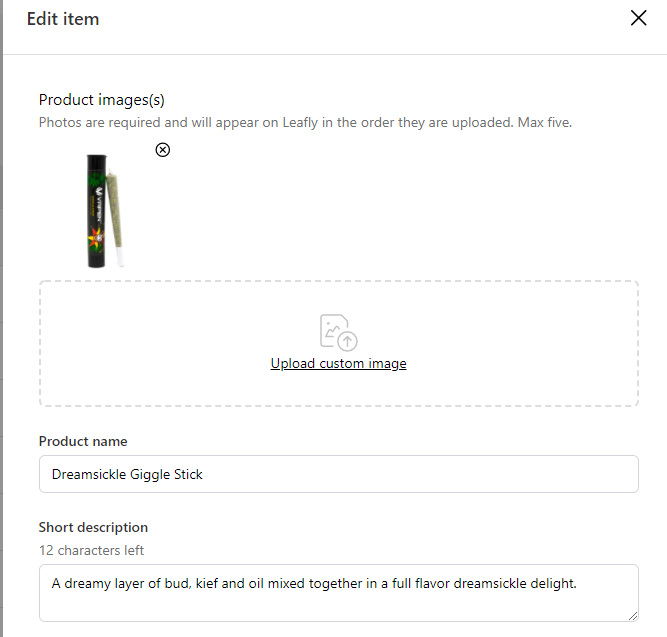Click the word Leafly in helper text
Screen dimensions: 667x637
[300, 123]
